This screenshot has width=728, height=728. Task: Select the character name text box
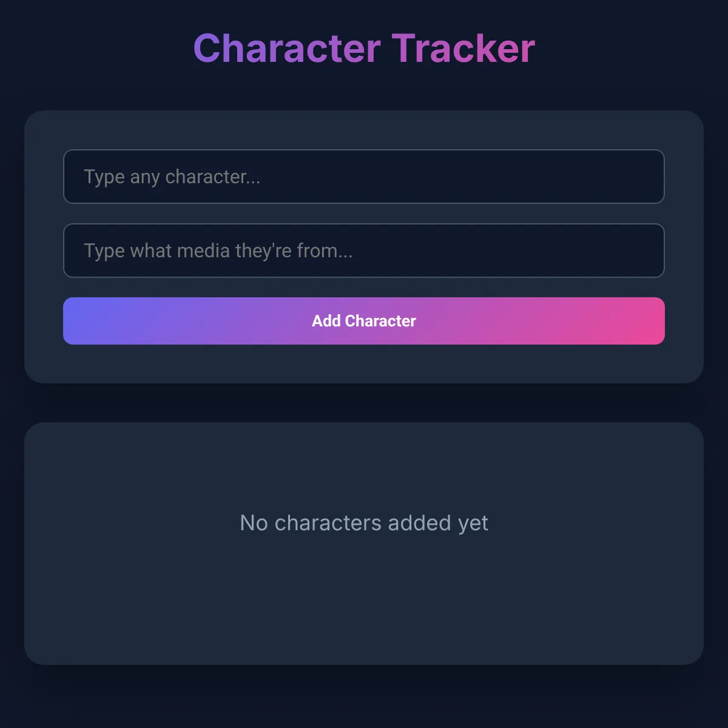364,177
